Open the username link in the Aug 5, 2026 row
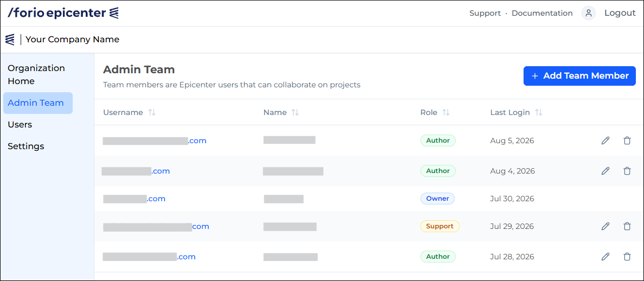Screen dimensions: 644x281 155,141
